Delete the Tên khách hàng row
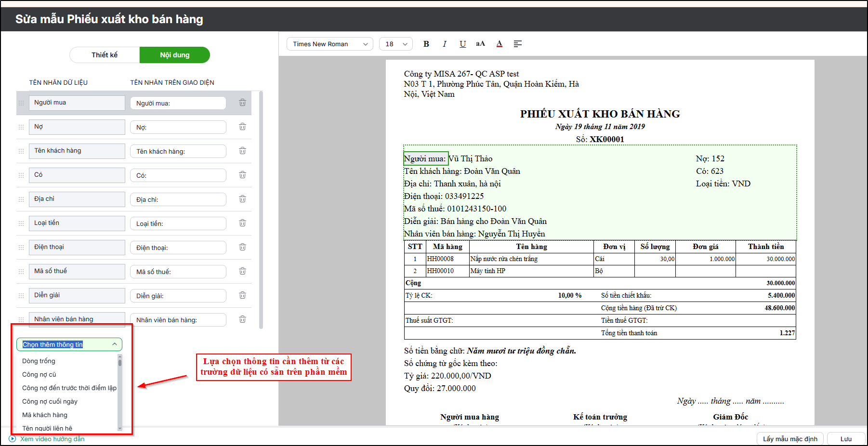Screen dimensions: 868x446 (242, 151)
